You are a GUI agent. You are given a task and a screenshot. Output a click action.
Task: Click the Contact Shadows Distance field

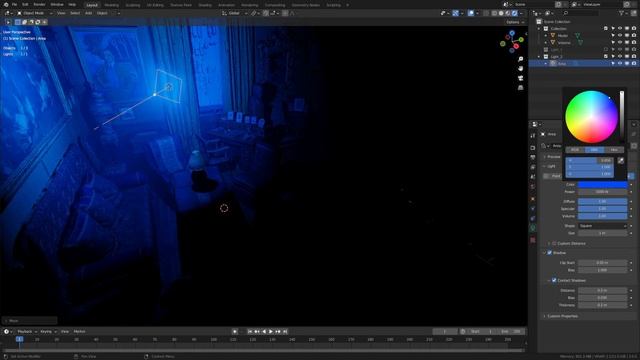[x=602, y=291]
